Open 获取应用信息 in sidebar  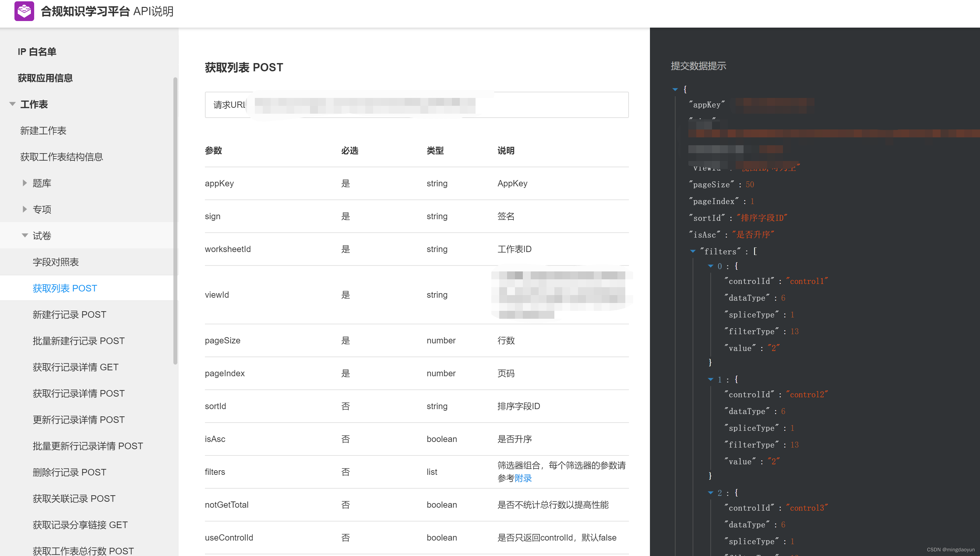pyautogui.click(x=45, y=78)
